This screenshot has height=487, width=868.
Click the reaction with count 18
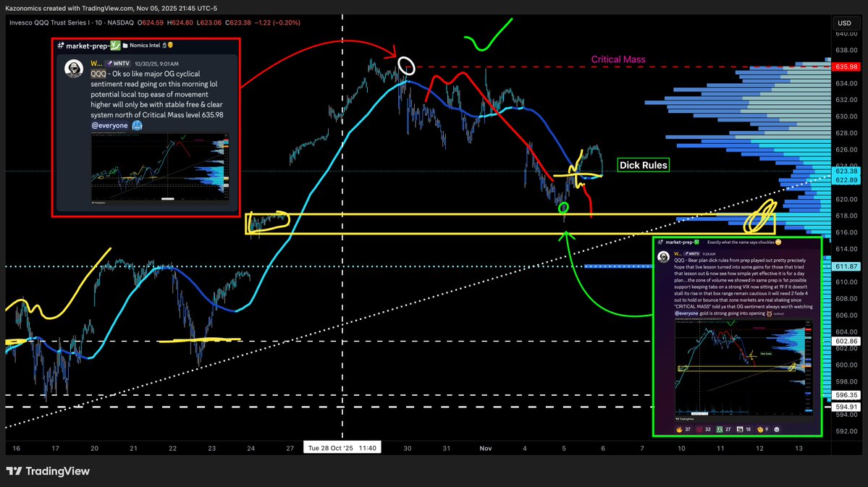pyautogui.click(x=743, y=429)
